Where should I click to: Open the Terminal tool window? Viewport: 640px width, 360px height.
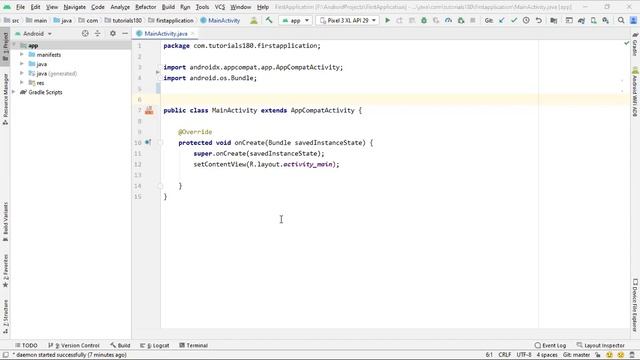(x=193, y=345)
